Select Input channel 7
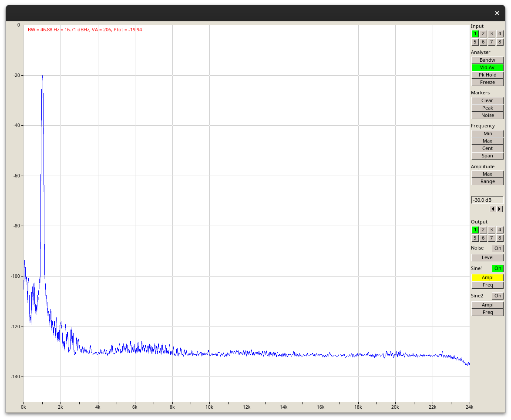 tap(491, 42)
